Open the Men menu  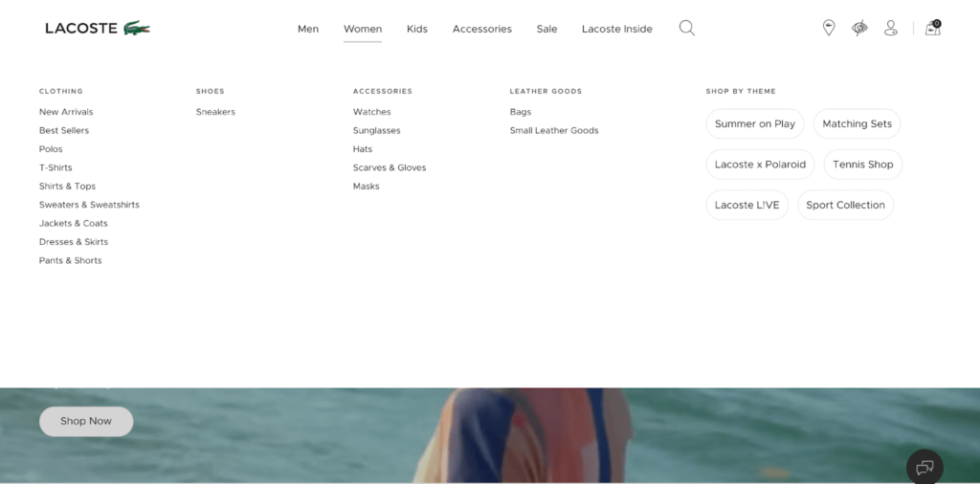308,29
